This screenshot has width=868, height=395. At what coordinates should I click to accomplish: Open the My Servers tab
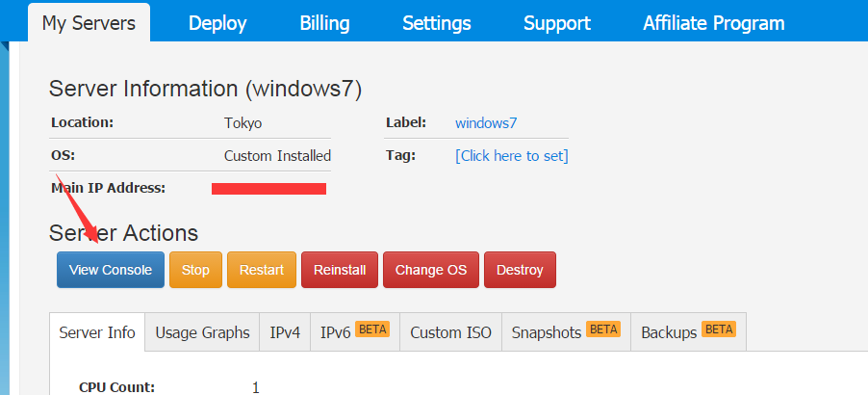(89, 23)
